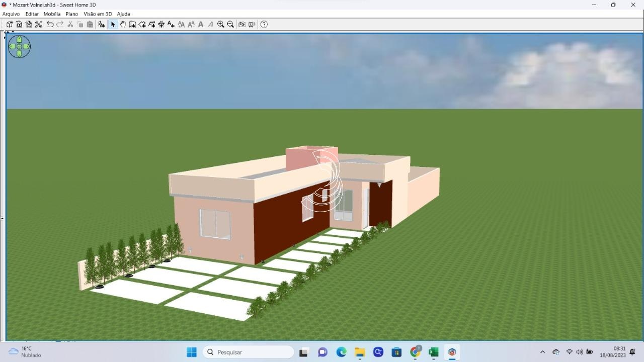Select the Create rooms tool

click(142, 24)
